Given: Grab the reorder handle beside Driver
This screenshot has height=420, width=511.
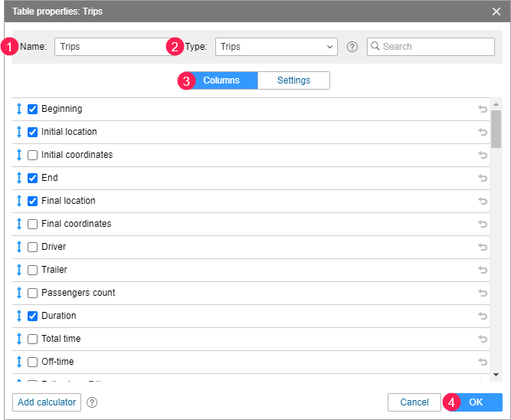Looking at the screenshot, I should tap(19, 247).
